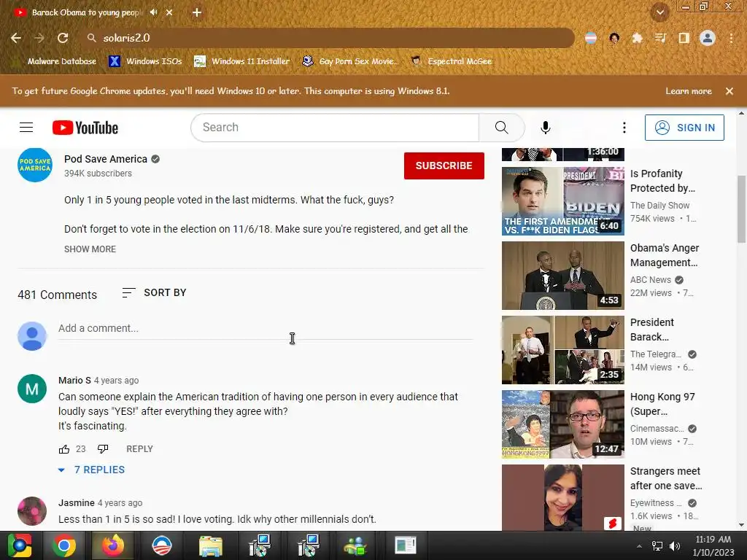Image resolution: width=747 pixels, height=560 pixels.
Task: Click Learn more in the update banner
Action: pos(689,91)
